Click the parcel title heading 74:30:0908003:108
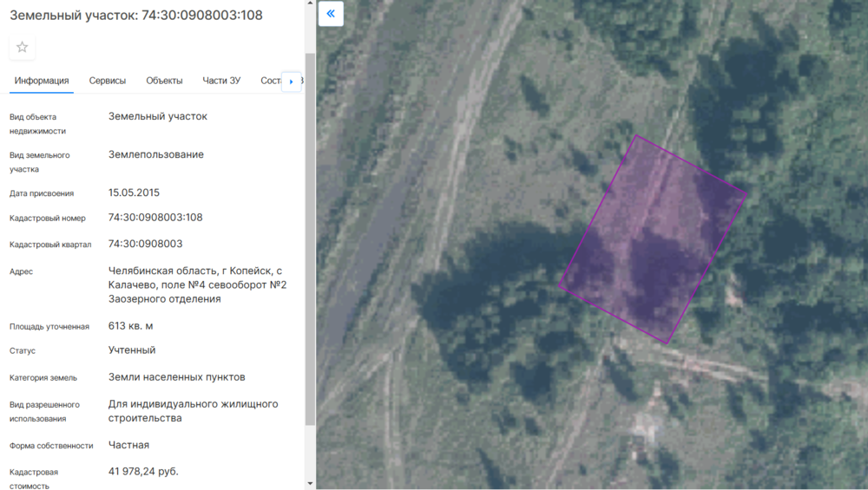Screen dimensions: 868x490 [x=136, y=16]
